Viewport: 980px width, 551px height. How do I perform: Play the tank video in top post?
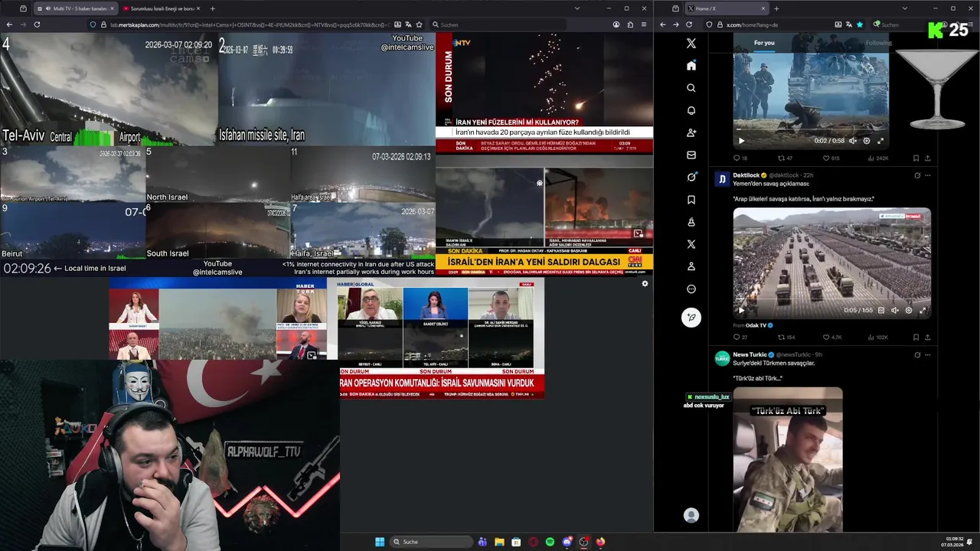pyautogui.click(x=741, y=141)
